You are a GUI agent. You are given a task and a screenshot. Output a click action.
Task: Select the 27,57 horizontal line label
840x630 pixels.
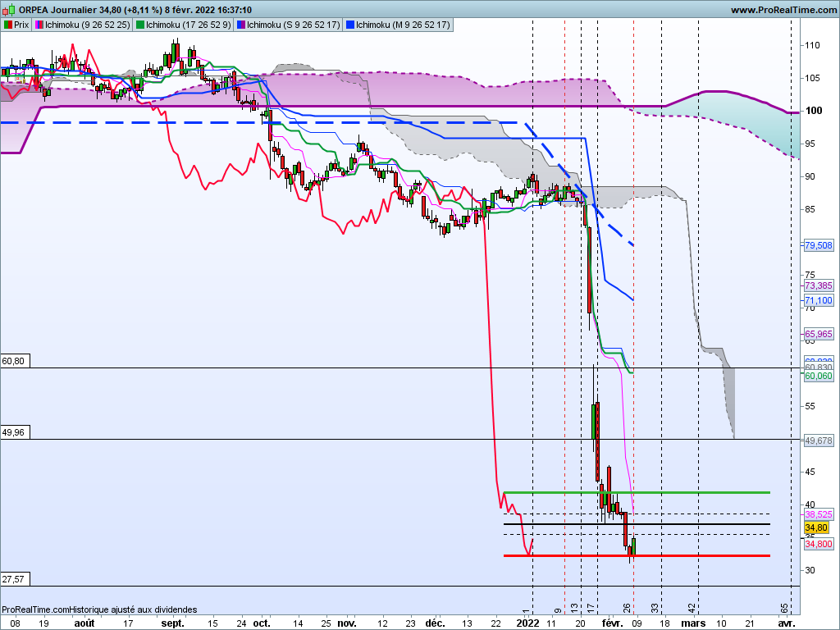coord(15,579)
